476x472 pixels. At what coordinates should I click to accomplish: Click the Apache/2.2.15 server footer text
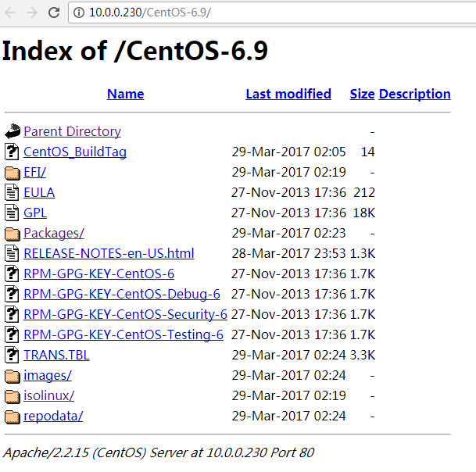coord(159,452)
